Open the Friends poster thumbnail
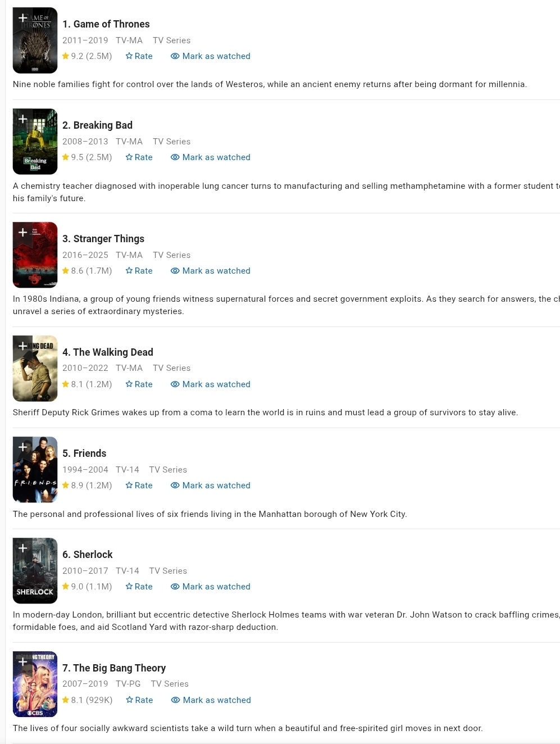The height and width of the screenshot is (744, 560). pos(35,469)
